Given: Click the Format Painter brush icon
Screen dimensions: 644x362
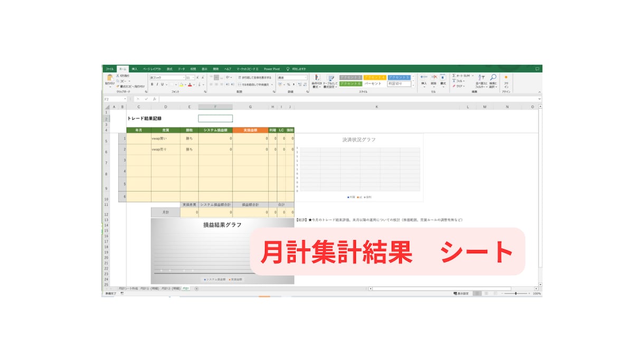Looking at the screenshot, I should (117, 86).
